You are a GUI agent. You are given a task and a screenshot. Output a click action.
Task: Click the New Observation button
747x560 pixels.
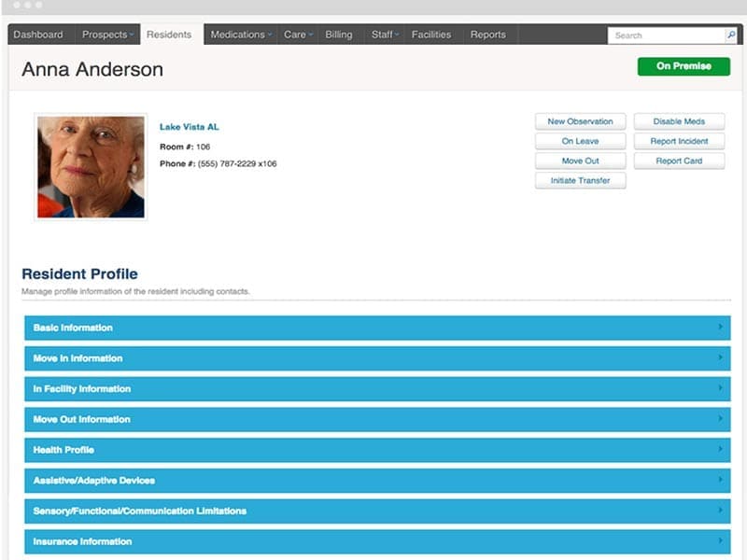click(x=580, y=121)
